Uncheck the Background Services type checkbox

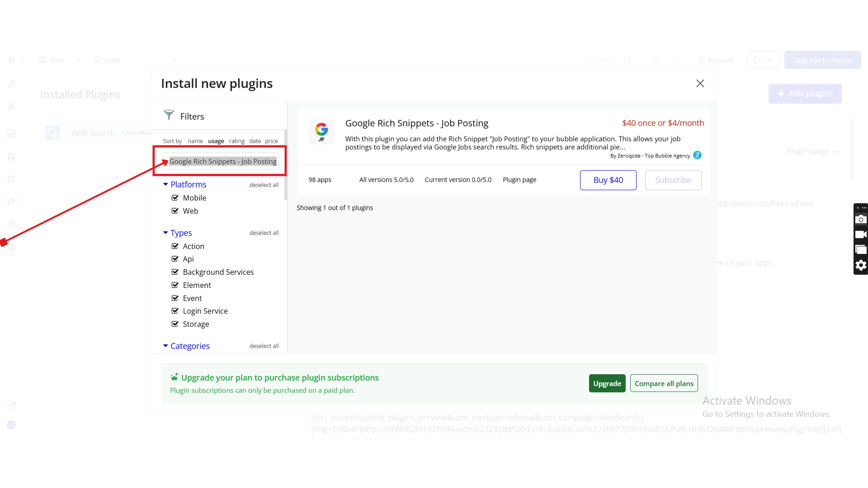175,272
